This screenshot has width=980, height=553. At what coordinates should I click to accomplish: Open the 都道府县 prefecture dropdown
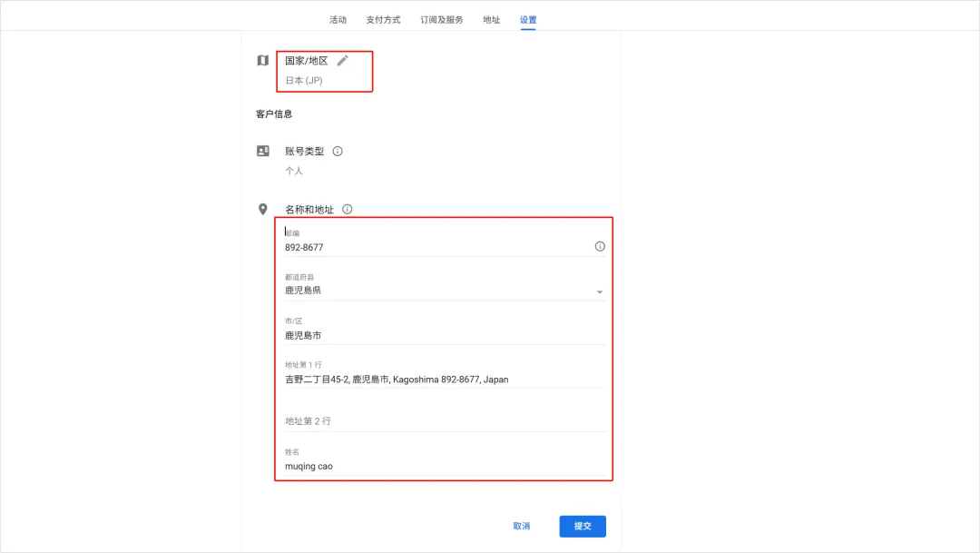point(599,291)
